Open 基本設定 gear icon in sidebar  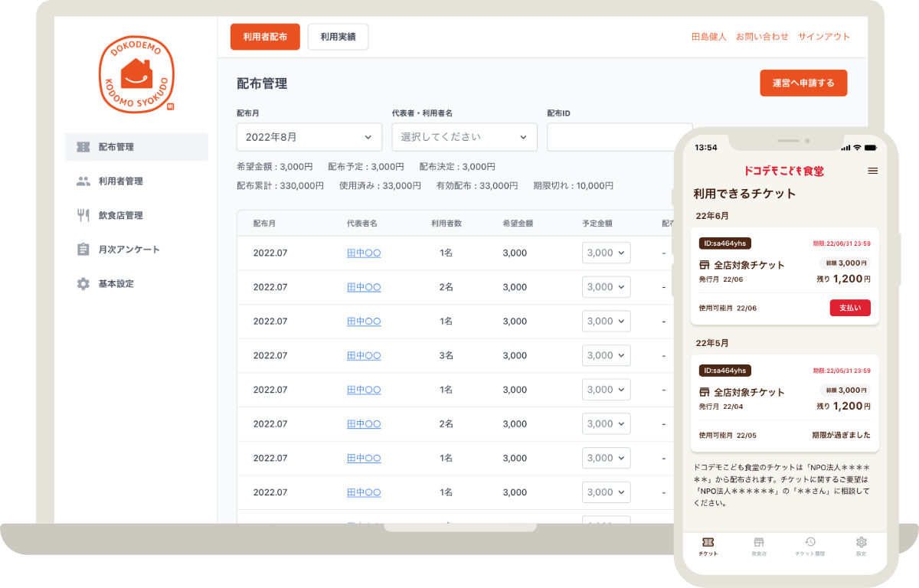(x=83, y=284)
